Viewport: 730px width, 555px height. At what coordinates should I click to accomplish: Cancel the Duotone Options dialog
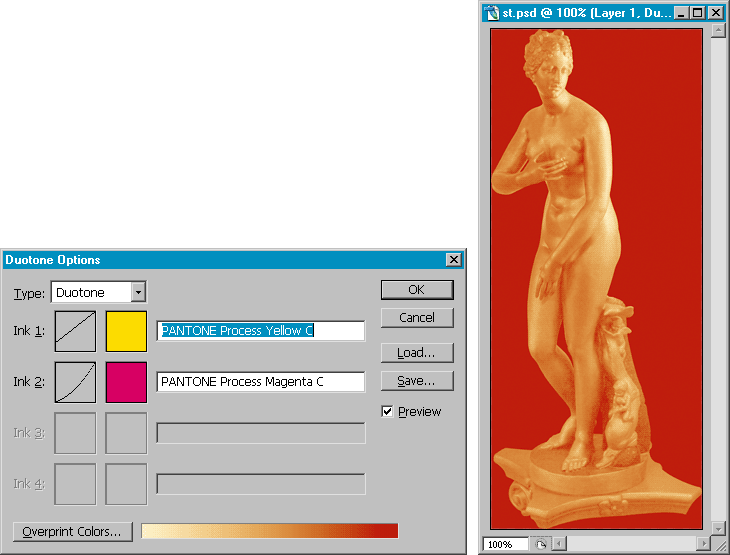[x=417, y=318]
